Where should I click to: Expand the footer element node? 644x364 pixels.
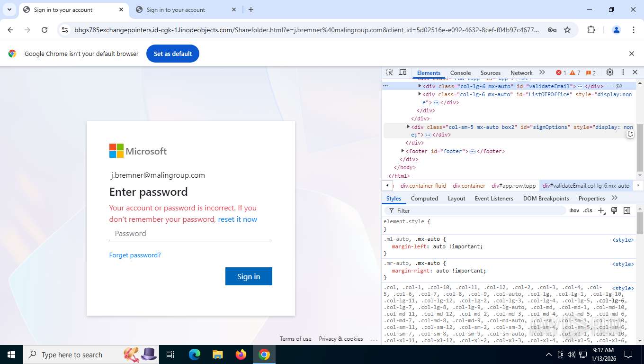[x=402, y=151]
